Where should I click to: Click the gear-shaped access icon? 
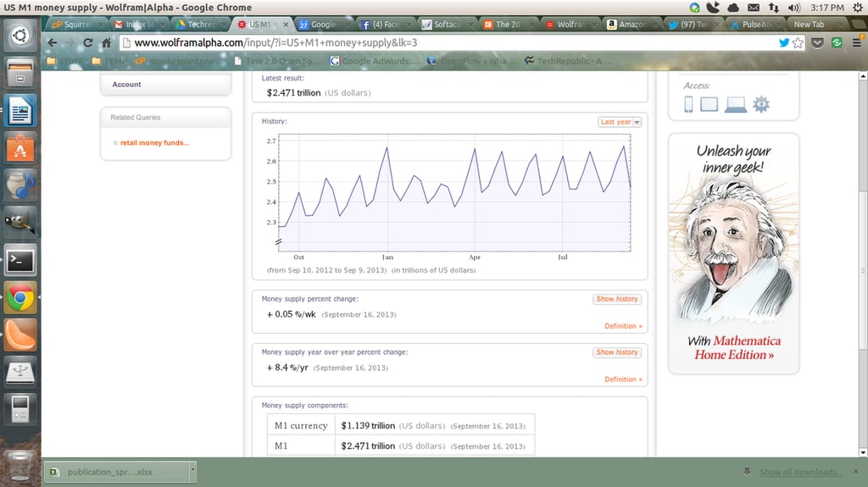761,104
